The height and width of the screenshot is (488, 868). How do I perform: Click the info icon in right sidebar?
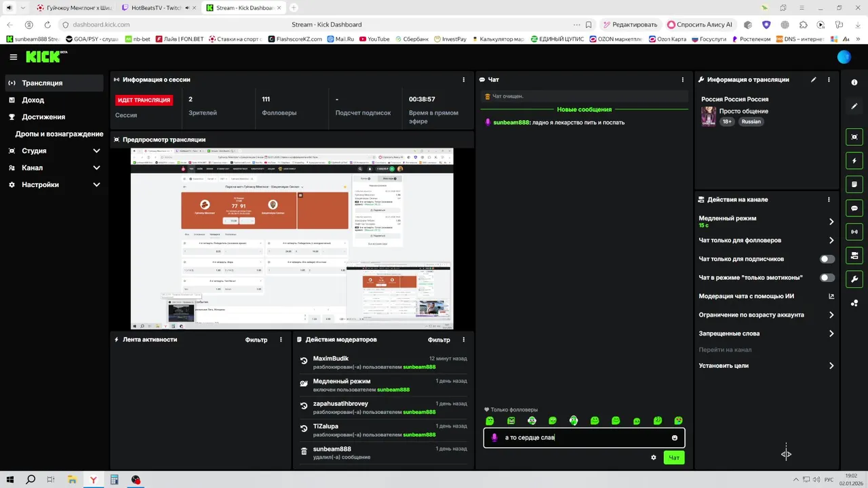[854, 82]
